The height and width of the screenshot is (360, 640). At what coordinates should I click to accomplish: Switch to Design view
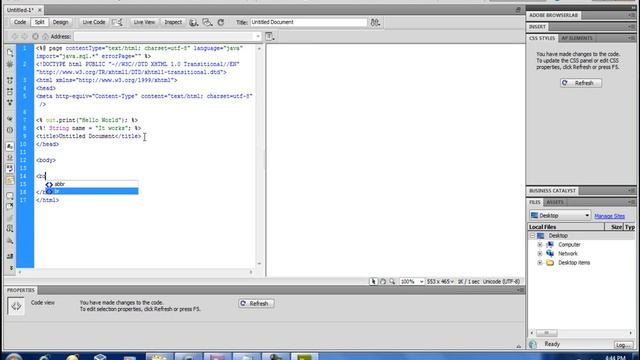60,22
